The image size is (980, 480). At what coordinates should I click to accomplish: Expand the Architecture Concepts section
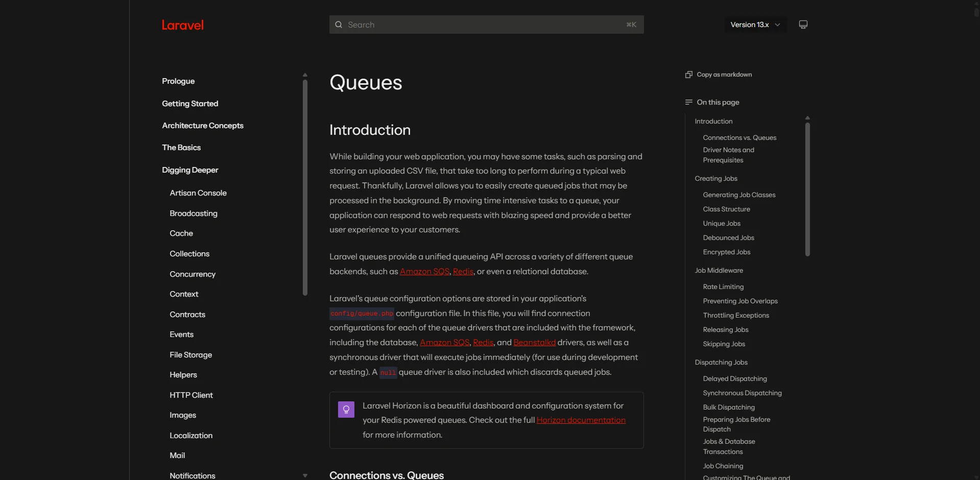(x=203, y=126)
